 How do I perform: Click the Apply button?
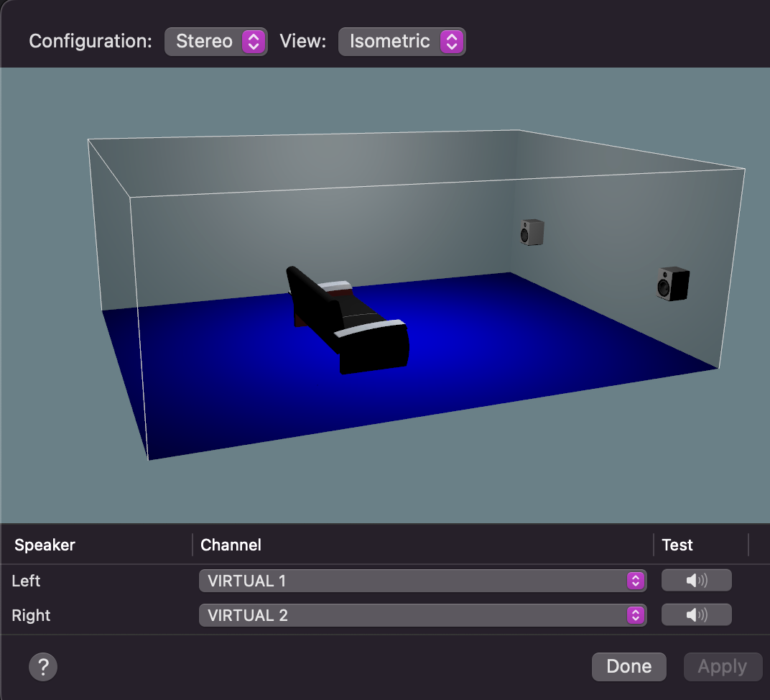click(x=723, y=666)
